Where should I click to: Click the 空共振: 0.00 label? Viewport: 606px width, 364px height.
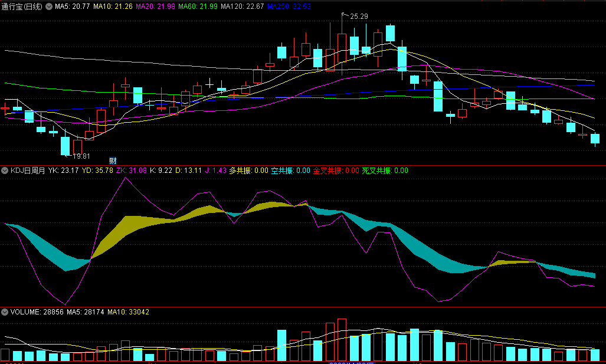pos(291,170)
